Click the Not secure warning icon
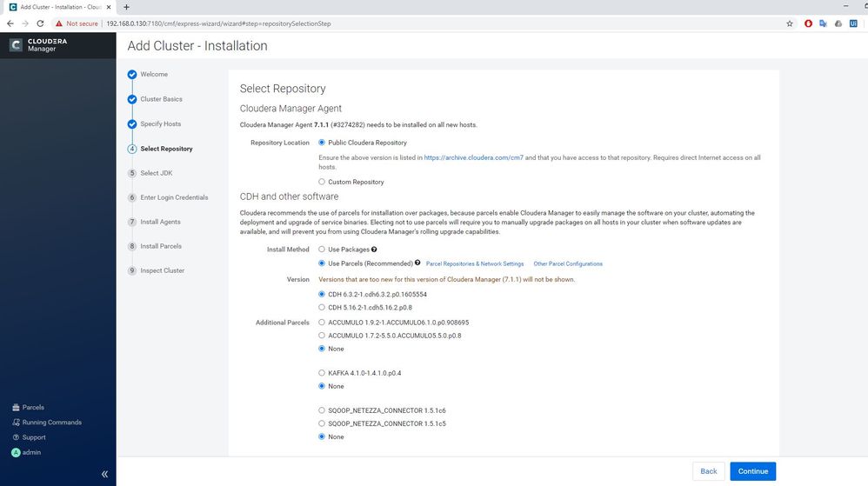 [x=60, y=23]
